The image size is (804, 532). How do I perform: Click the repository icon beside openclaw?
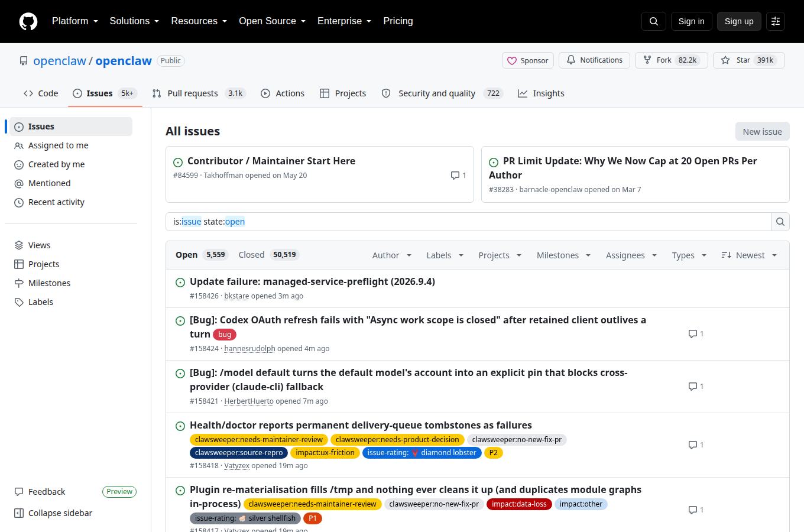point(24,61)
